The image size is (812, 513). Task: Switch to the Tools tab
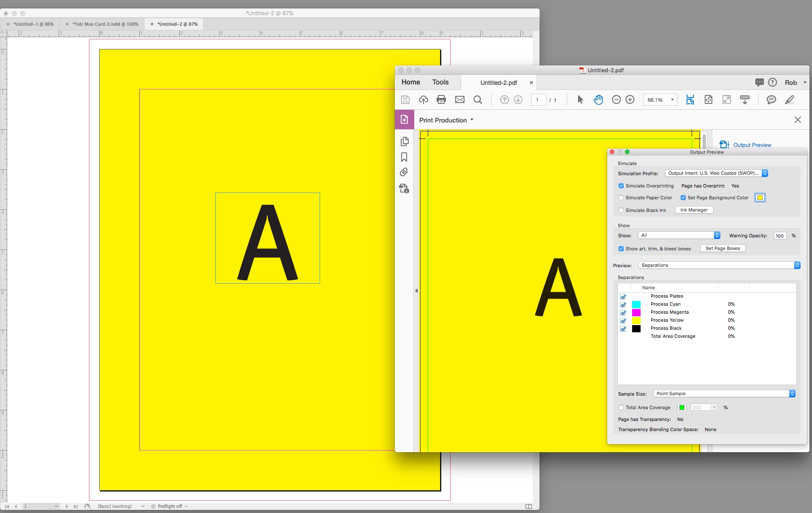(x=440, y=82)
